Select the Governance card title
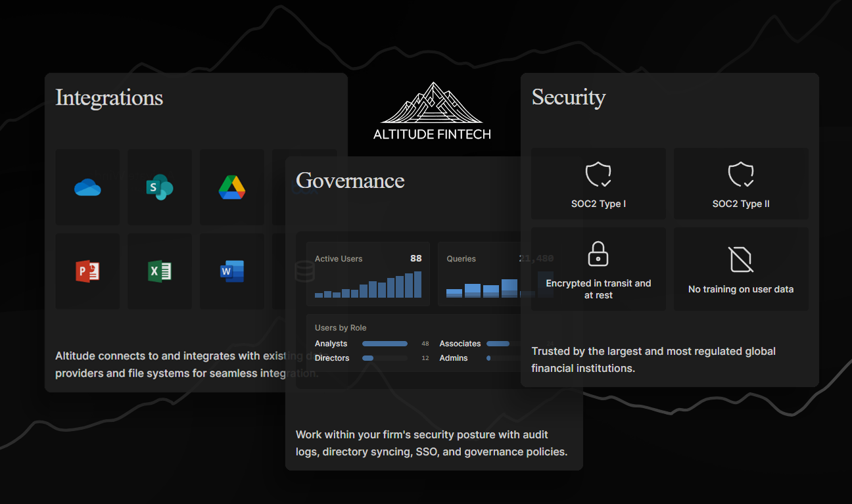Screen dimensions: 852x504 point(350,180)
